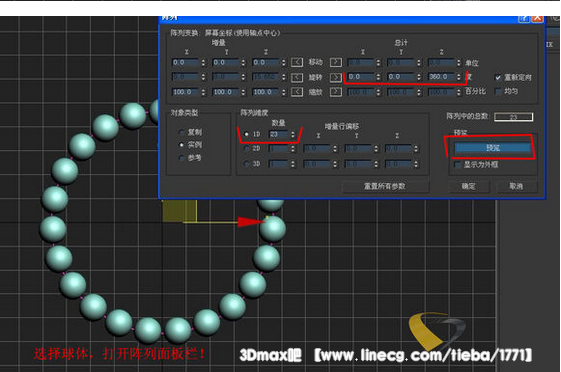Click the help question-mark button in Array title bar
Screen dimensions: 561x372
click(524, 19)
